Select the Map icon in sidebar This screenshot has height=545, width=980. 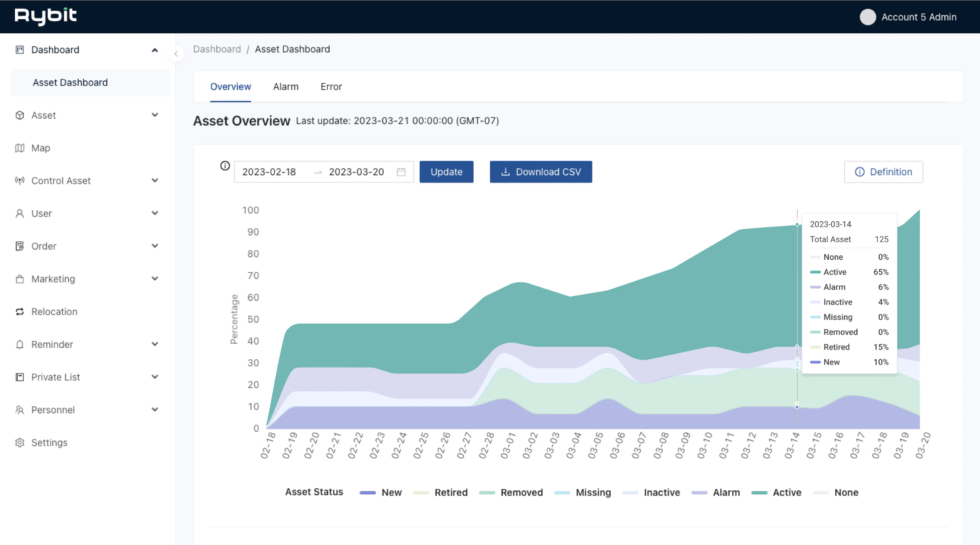click(x=20, y=148)
